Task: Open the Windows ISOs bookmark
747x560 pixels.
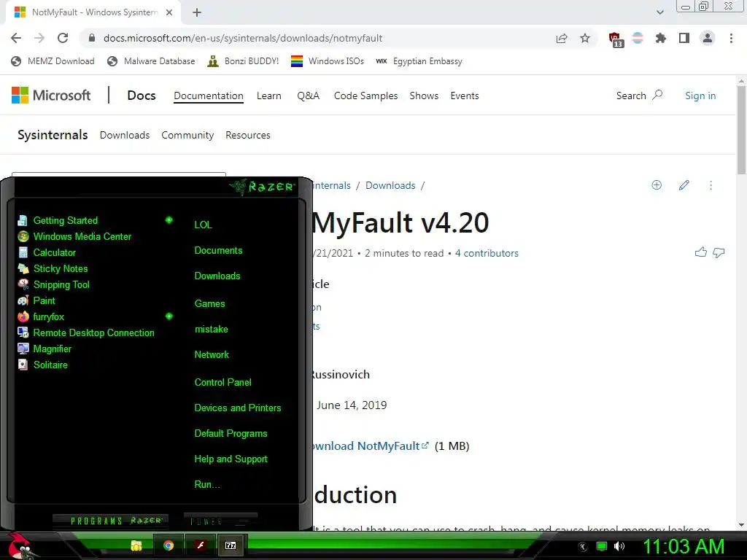Action: click(328, 61)
